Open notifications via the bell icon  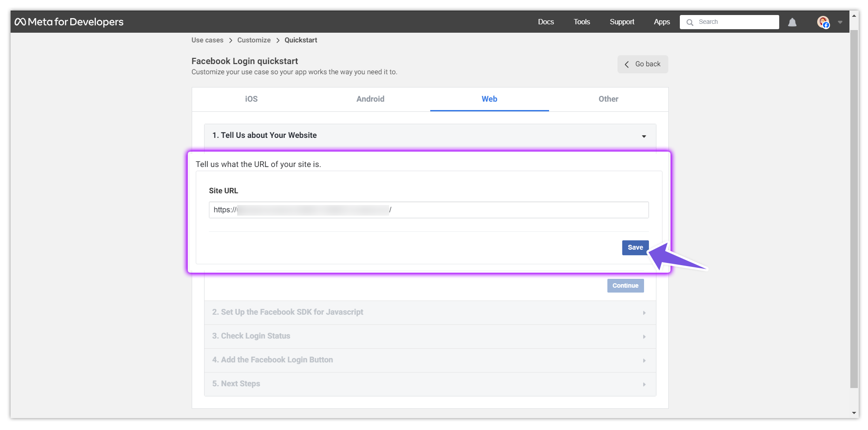click(791, 22)
